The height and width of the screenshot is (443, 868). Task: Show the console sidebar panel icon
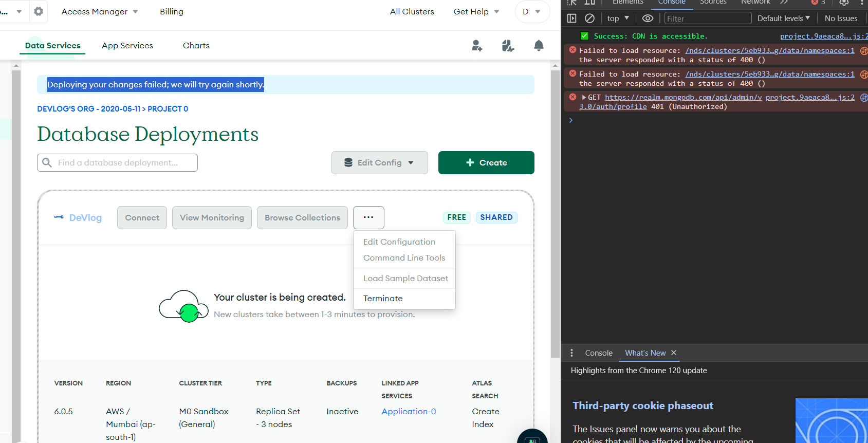click(571, 19)
